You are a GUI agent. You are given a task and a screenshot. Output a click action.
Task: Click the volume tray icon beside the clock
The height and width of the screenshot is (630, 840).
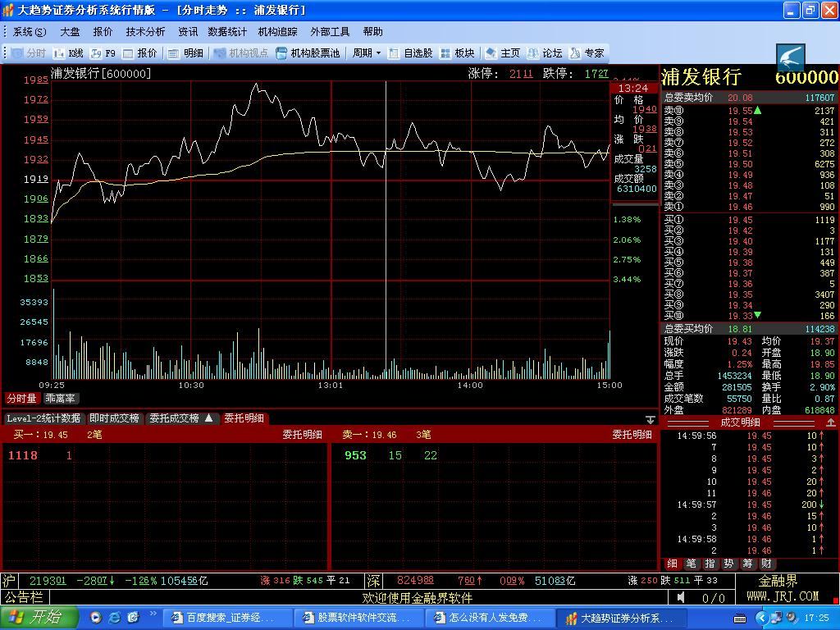[792, 619]
